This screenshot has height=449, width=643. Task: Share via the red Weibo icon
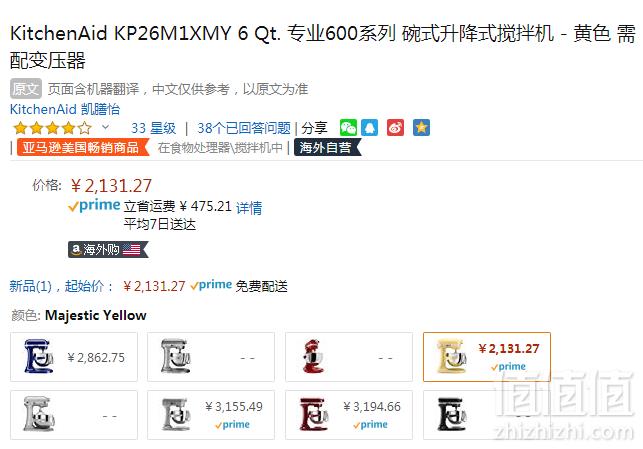(x=395, y=128)
